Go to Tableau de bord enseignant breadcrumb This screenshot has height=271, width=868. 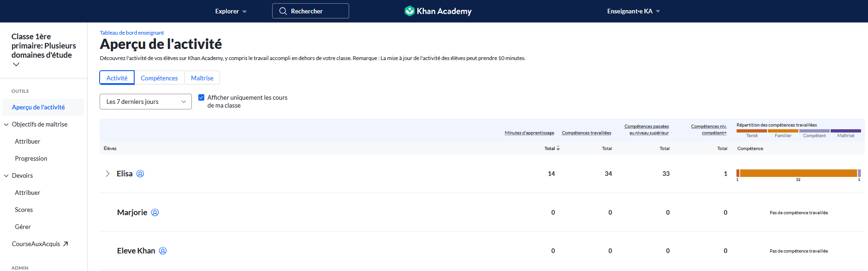coord(132,33)
